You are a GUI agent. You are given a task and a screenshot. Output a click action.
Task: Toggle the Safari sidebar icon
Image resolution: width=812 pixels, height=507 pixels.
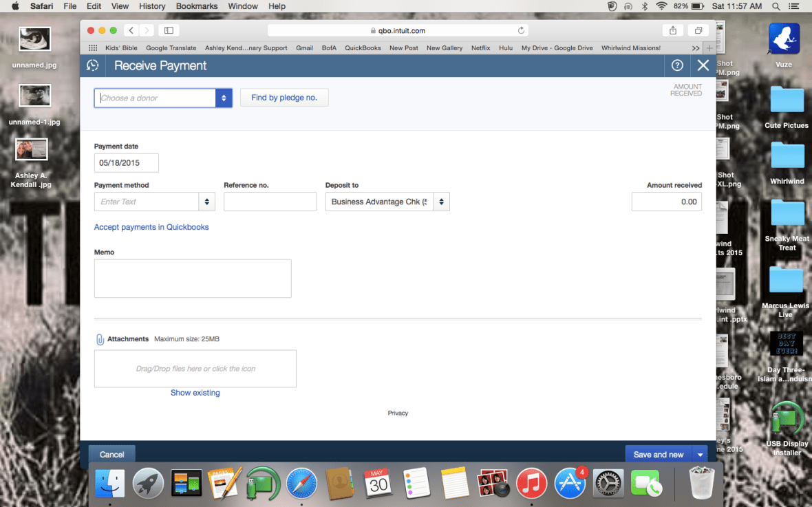pyautogui.click(x=169, y=30)
